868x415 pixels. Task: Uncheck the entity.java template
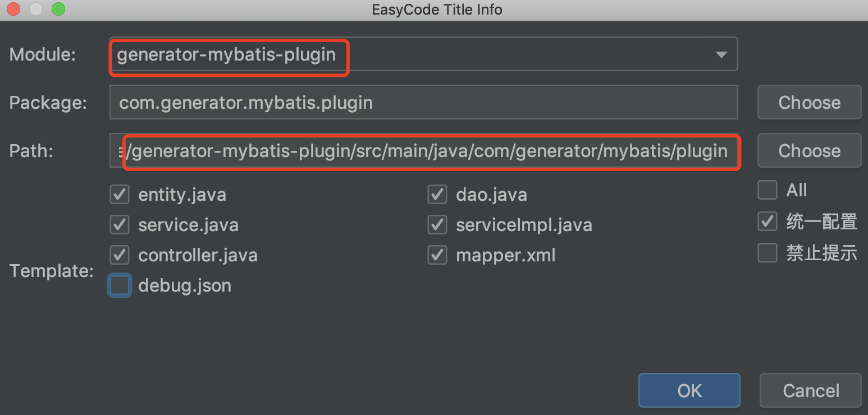(120, 195)
